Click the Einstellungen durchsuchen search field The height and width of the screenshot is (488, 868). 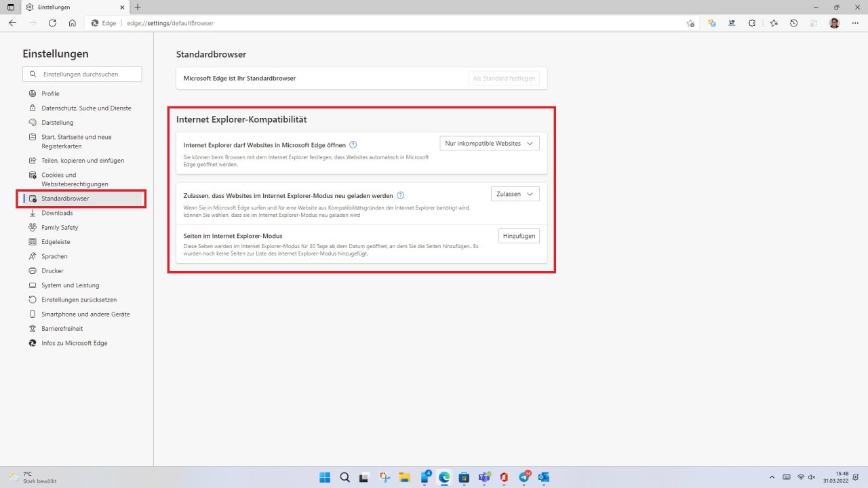(82, 74)
